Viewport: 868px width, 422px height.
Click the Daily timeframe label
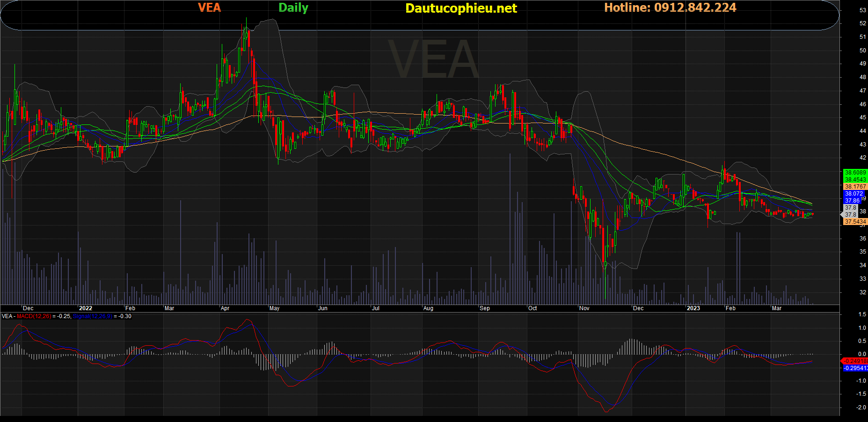coord(293,8)
